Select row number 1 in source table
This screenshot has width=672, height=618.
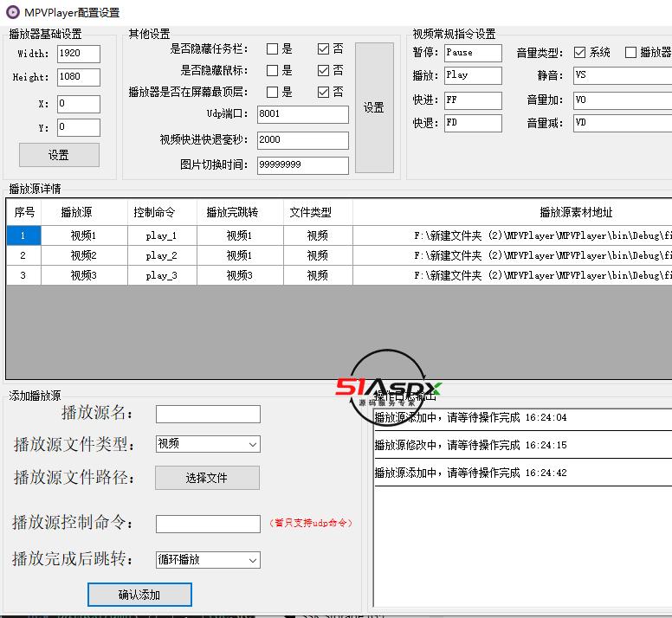[x=23, y=235]
